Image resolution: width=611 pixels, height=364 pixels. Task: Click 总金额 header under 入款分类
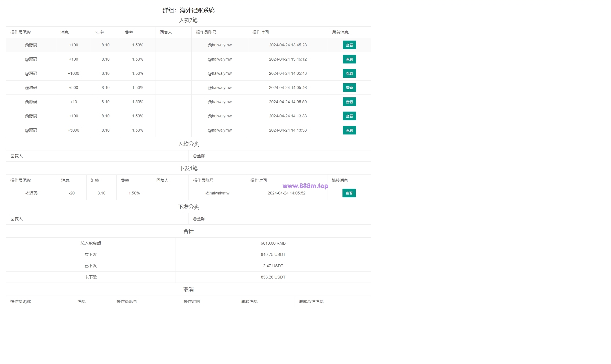point(199,156)
